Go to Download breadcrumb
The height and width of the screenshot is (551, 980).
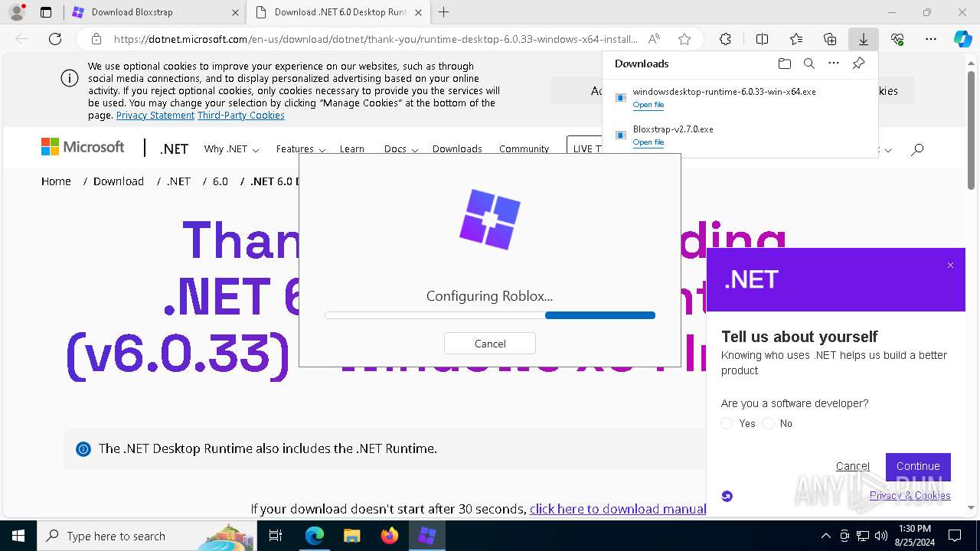point(119,181)
